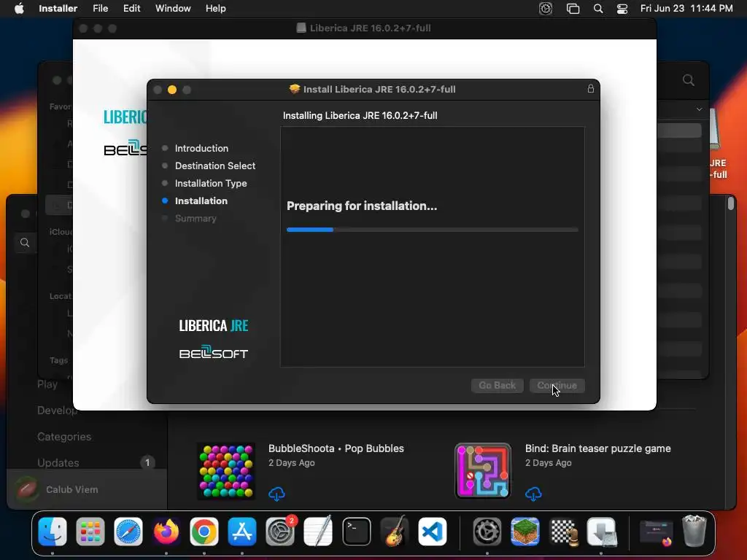Open Bind: Brain teaser puzzle game title

coord(598,448)
